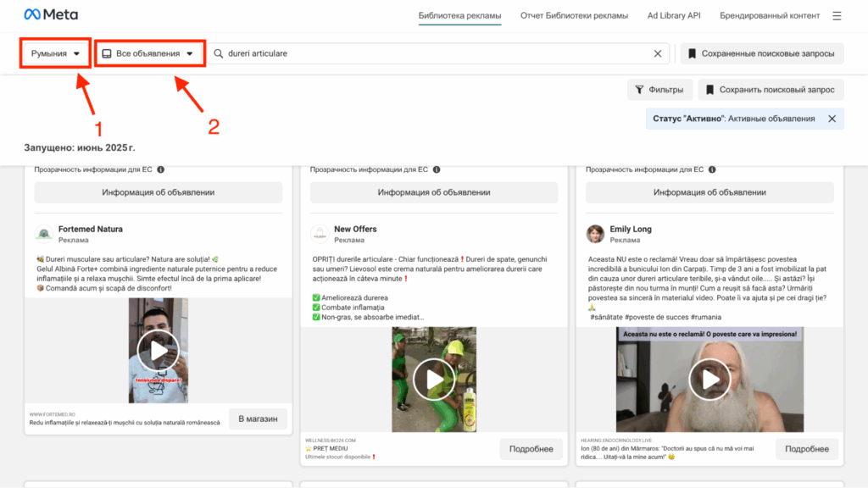Play the New Offers video
868x488 pixels.
[x=434, y=380]
